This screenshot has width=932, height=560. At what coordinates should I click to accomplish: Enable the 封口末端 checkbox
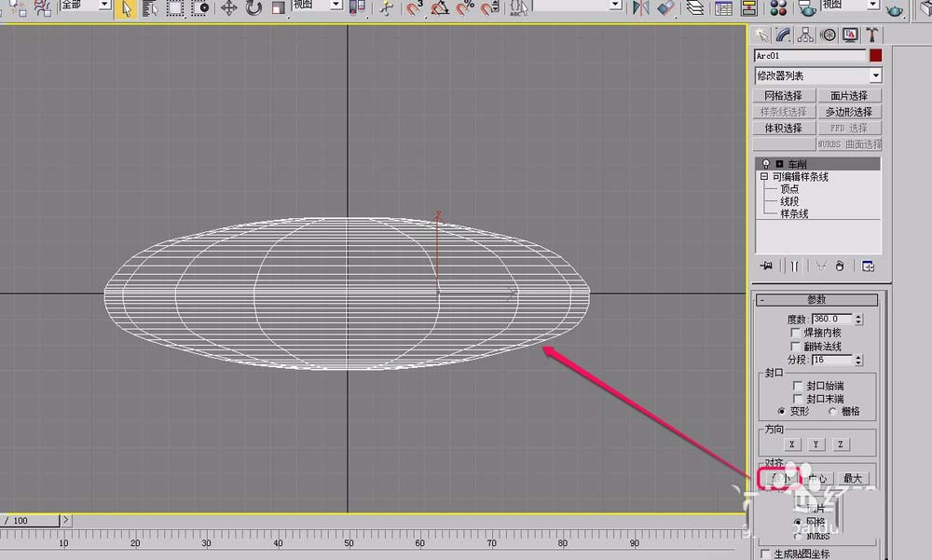point(798,398)
